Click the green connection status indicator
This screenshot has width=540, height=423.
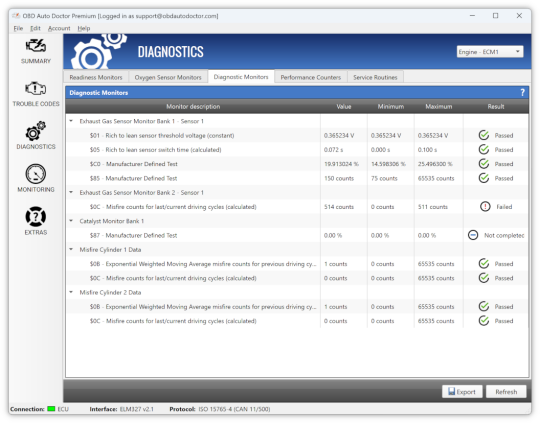click(x=51, y=409)
